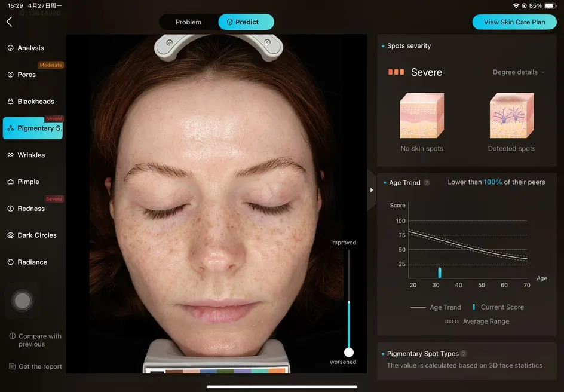Click the Pigmentary Spot Types heading
The height and width of the screenshot is (392, 564).
[x=422, y=354]
